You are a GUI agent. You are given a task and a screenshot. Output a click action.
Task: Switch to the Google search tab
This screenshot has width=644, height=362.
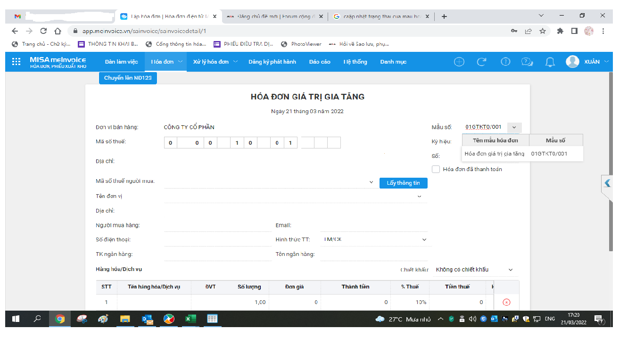click(381, 16)
